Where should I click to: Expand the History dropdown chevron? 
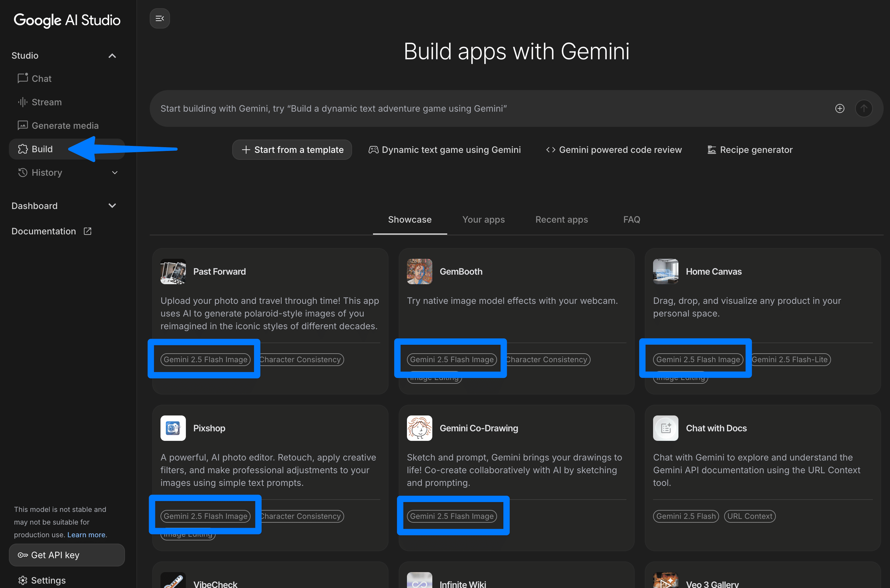click(115, 173)
